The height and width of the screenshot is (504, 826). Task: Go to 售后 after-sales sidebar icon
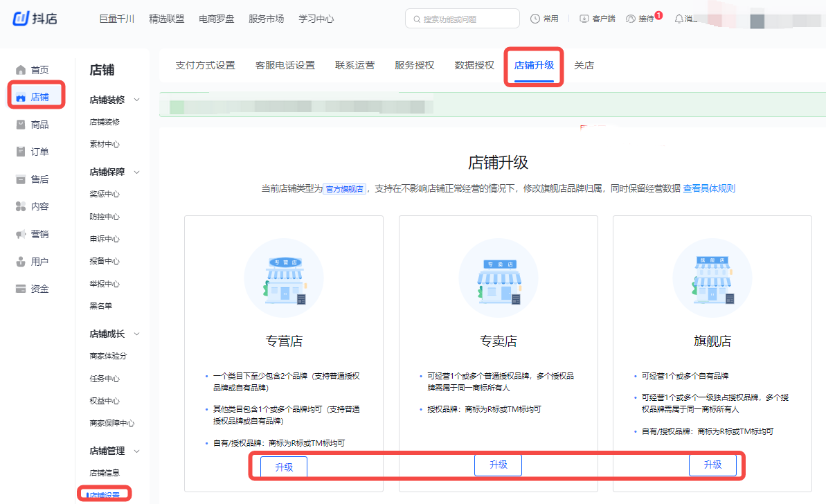tap(21, 179)
